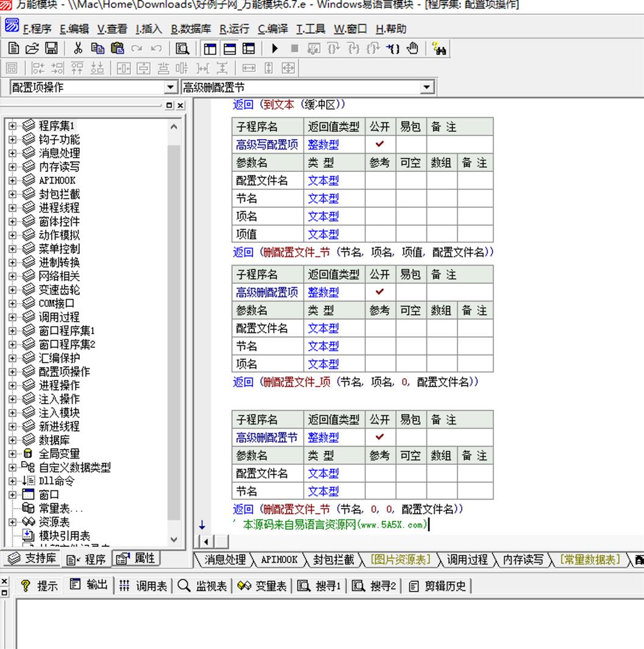Open the B.数据库 menu
Image resolution: width=644 pixels, height=649 pixels.
tap(191, 29)
